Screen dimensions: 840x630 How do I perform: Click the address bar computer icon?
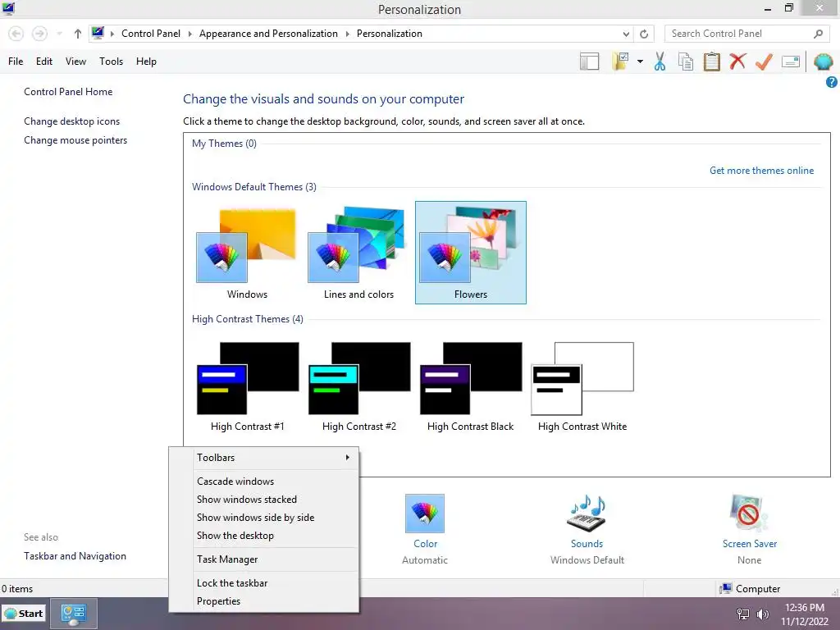click(x=98, y=33)
